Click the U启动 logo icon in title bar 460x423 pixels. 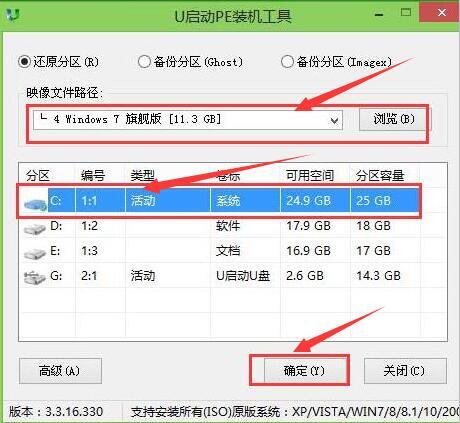(13, 14)
